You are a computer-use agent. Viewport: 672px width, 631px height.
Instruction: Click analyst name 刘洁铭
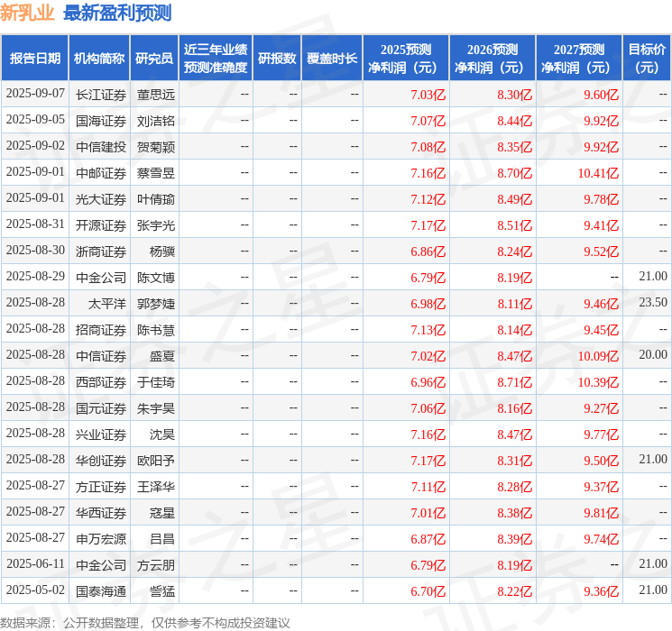pyautogui.click(x=156, y=121)
